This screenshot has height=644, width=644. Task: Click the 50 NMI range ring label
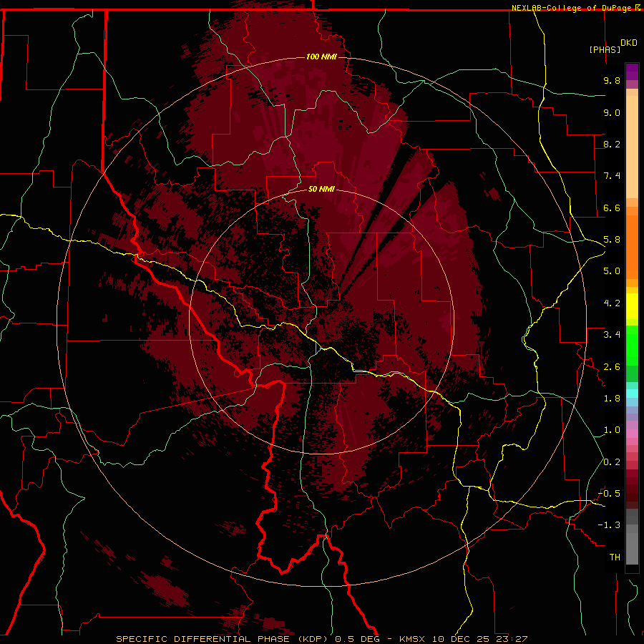click(x=321, y=189)
